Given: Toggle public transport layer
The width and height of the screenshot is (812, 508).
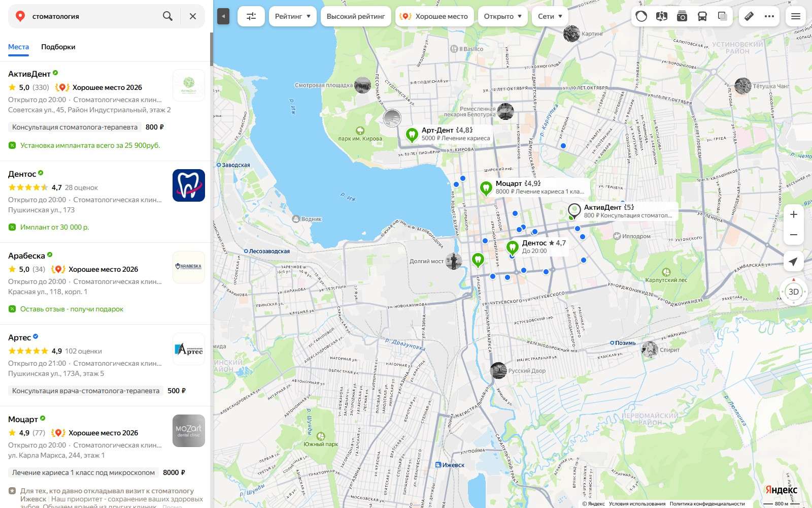Looking at the screenshot, I should 702,16.
